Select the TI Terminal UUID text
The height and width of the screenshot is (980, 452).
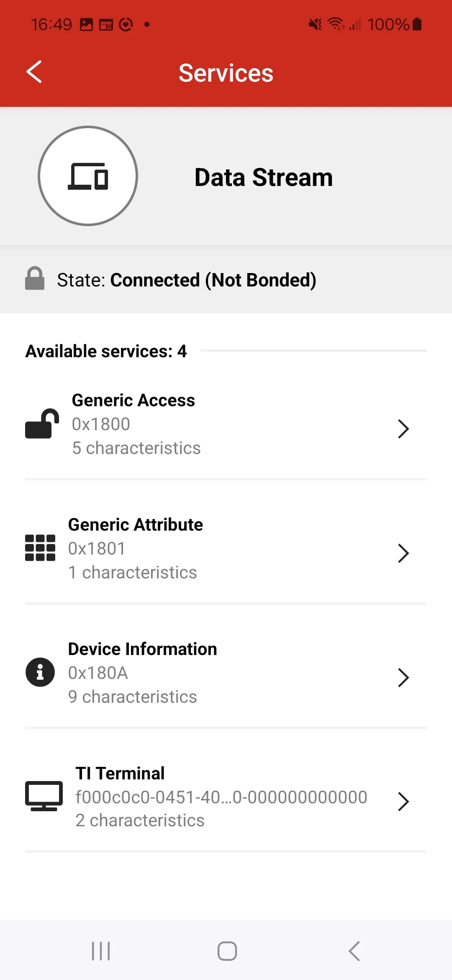coord(221,797)
